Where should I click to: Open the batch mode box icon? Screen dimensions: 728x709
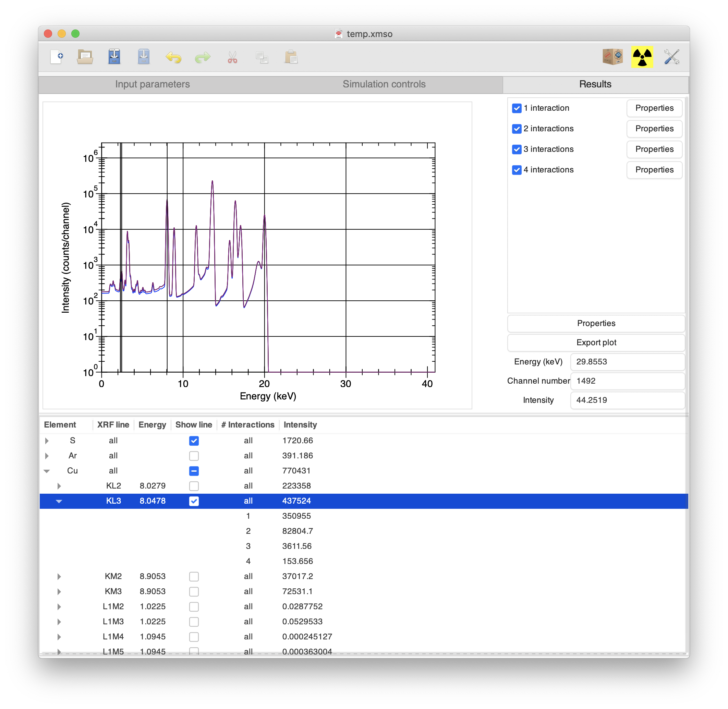point(612,57)
